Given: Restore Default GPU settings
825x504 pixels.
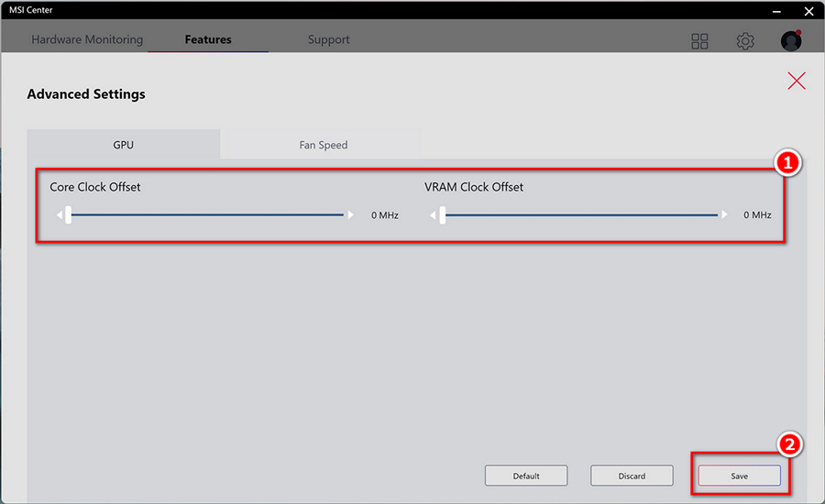Looking at the screenshot, I should (526, 476).
